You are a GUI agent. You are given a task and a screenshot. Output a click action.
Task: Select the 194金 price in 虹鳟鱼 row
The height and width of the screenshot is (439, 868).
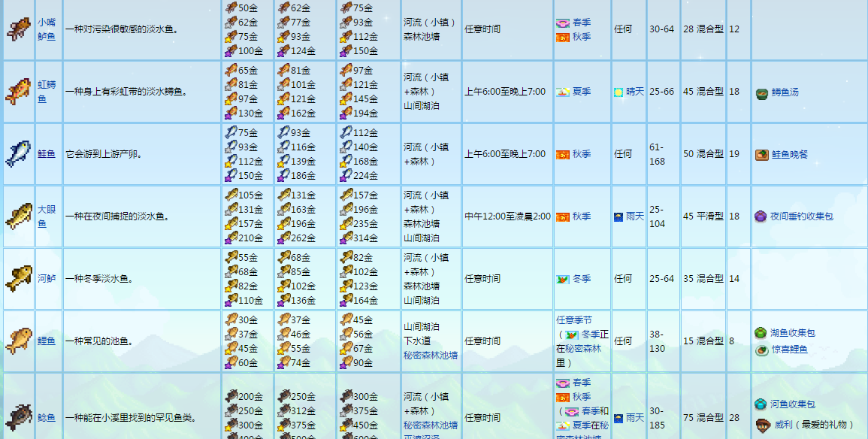click(365, 113)
